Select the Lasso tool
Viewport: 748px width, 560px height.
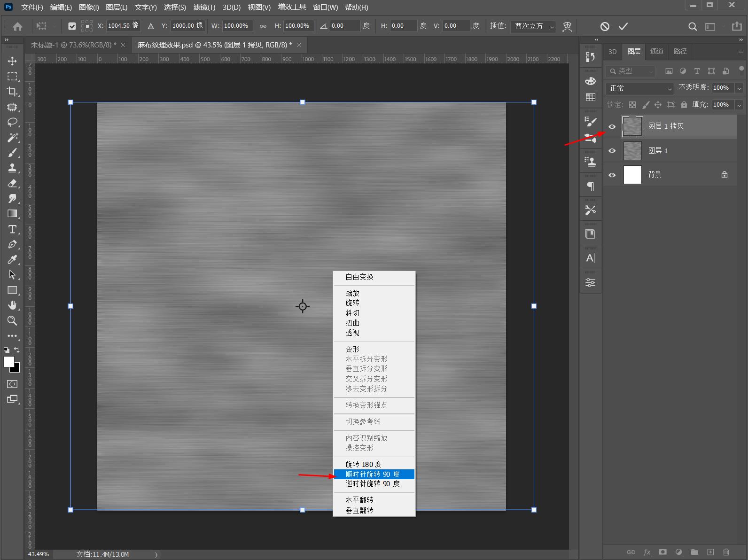[13, 122]
